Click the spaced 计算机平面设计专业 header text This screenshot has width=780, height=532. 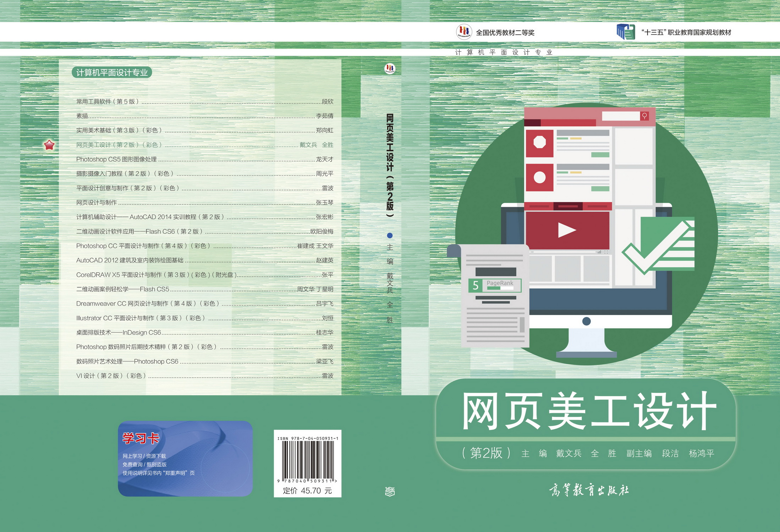tap(504, 52)
